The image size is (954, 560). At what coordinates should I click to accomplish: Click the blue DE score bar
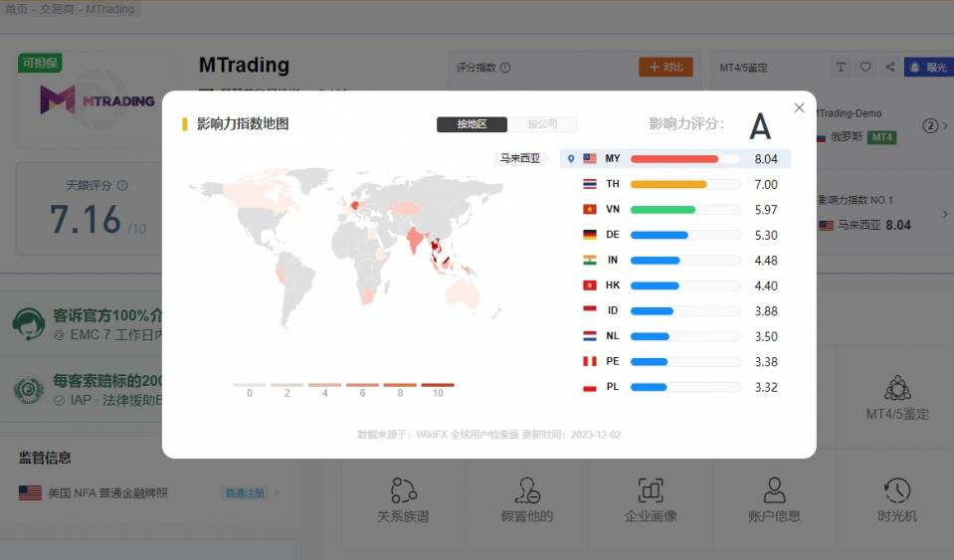pos(659,236)
